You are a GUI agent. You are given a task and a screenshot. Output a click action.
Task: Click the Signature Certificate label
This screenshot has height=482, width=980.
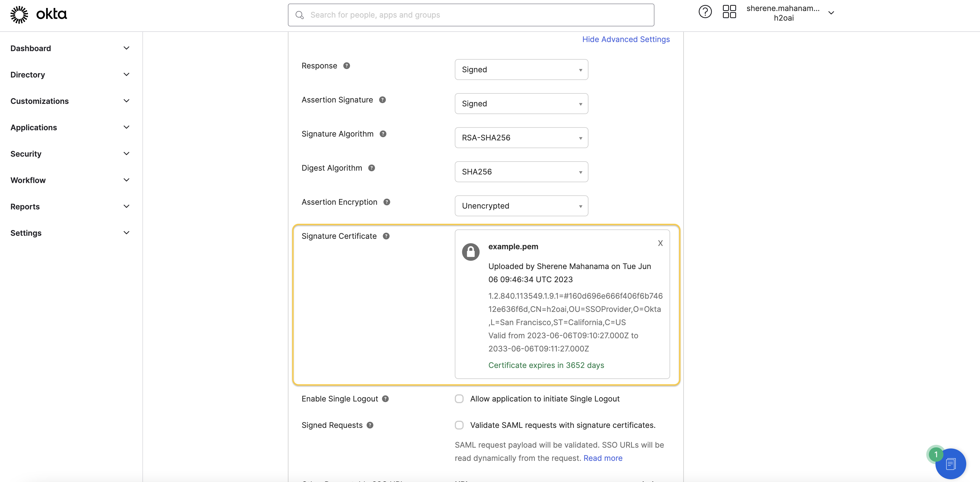click(x=339, y=236)
